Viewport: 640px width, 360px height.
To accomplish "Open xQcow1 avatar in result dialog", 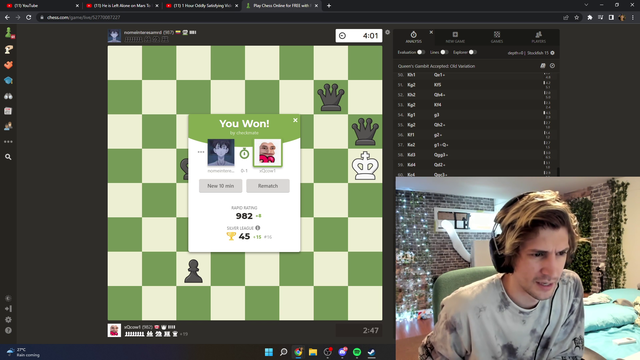I will [267, 152].
